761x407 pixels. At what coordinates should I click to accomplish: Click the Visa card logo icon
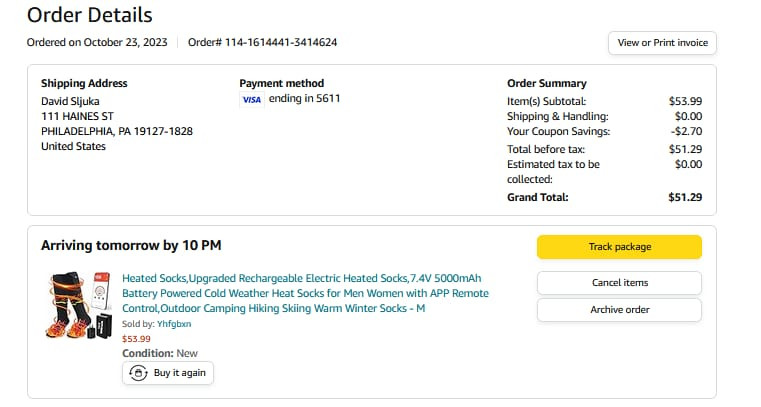[252, 100]
